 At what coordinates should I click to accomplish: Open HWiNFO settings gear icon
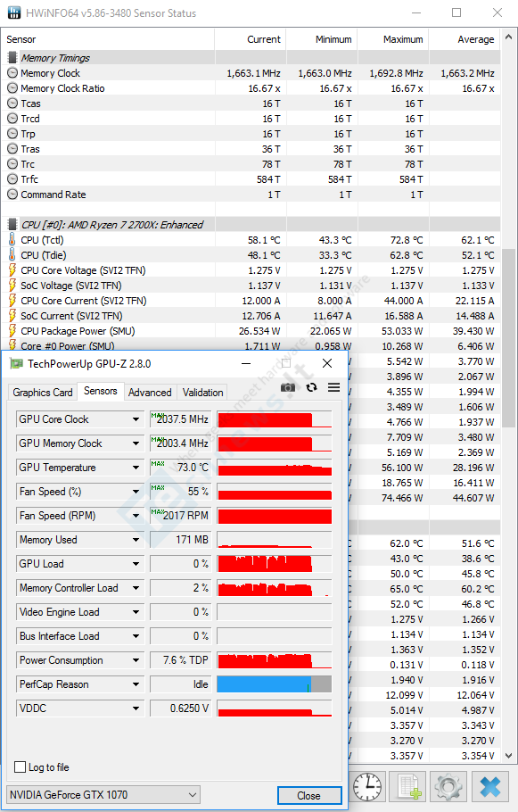tap(449, 788)
